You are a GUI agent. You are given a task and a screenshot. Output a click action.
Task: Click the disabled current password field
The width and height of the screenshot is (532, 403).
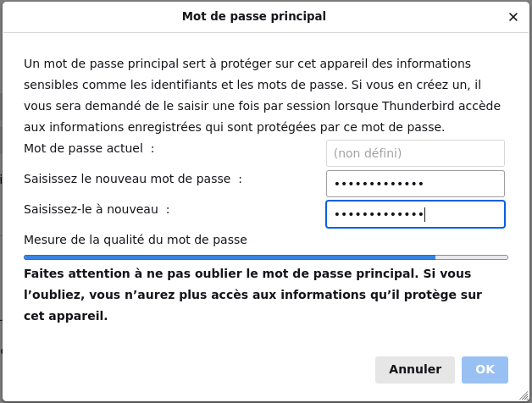[x=415, y=153]
